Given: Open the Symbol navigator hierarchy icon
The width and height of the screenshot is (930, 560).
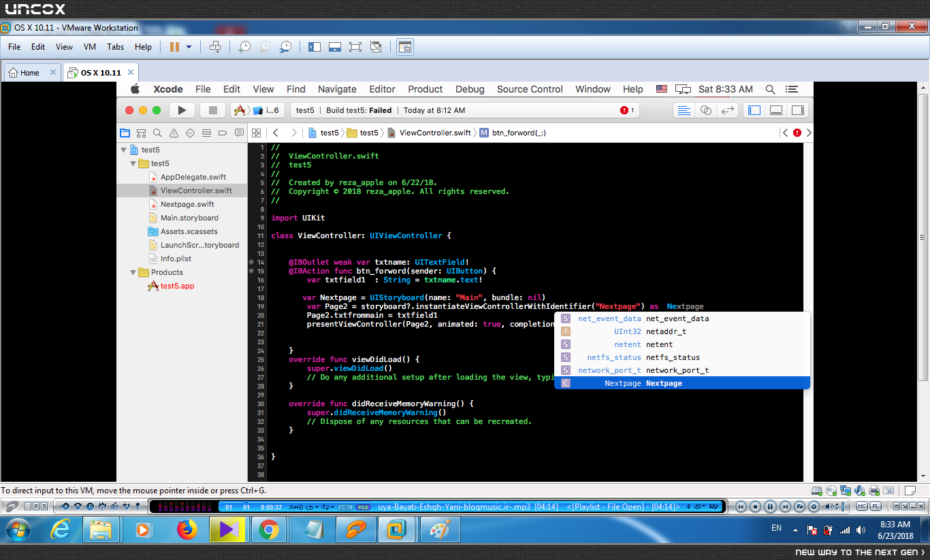Looking at the screenshot, I should tap(141, 133).
